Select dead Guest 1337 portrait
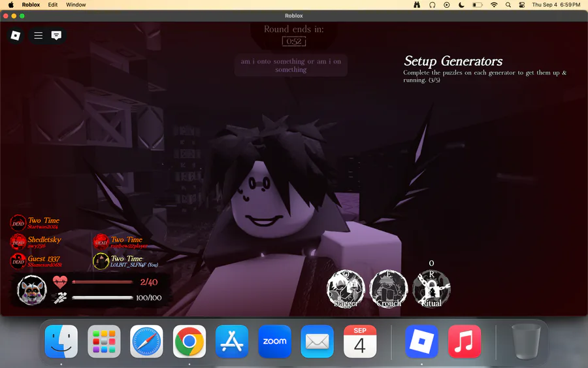 coord(18,261)
